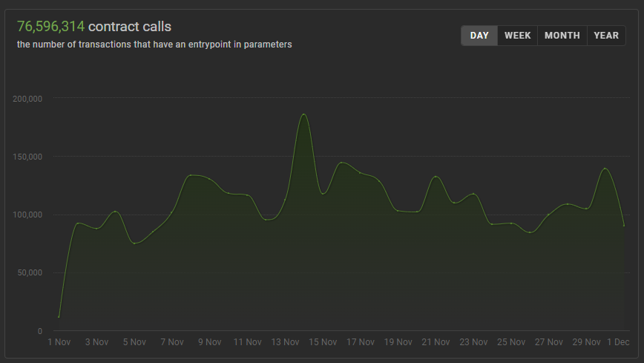Click the highest peak data point near 14 Nov
Screen dimensions: 644x363
304,114
